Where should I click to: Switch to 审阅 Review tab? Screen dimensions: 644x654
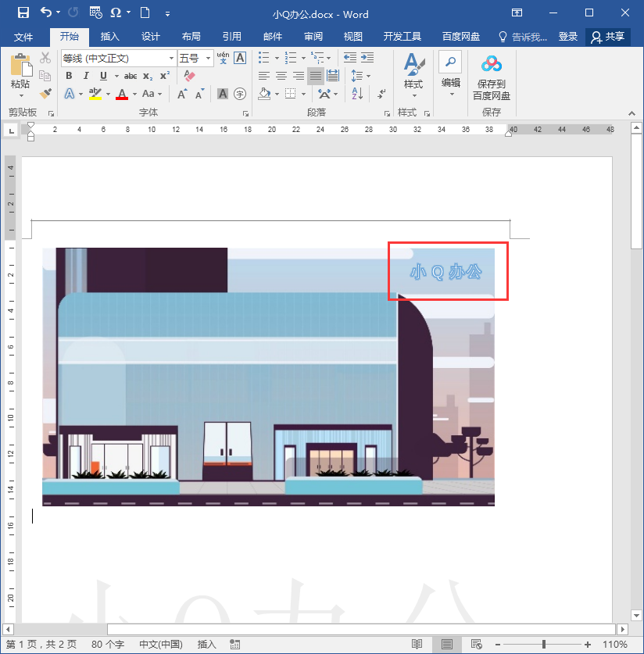coord(313,37)
